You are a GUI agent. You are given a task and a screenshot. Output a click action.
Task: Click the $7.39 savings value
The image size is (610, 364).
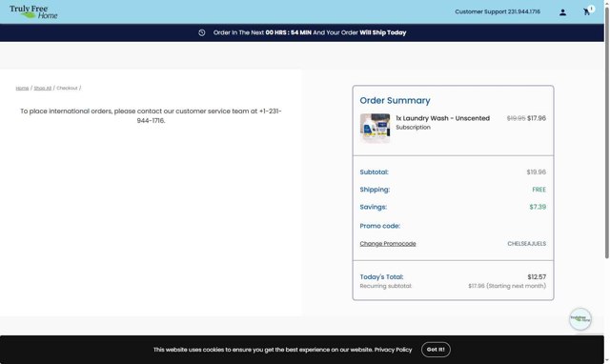pos(538,207)
